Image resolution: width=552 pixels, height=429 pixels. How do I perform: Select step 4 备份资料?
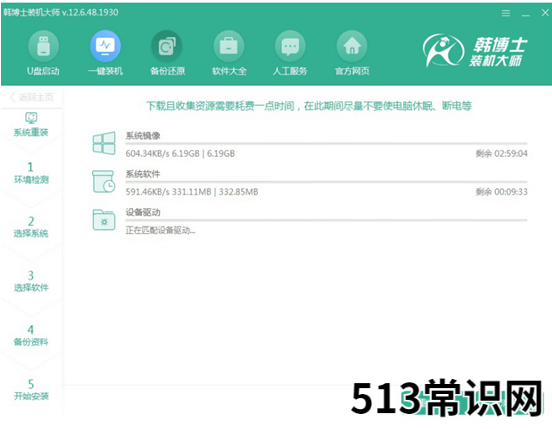pos(31,335)
